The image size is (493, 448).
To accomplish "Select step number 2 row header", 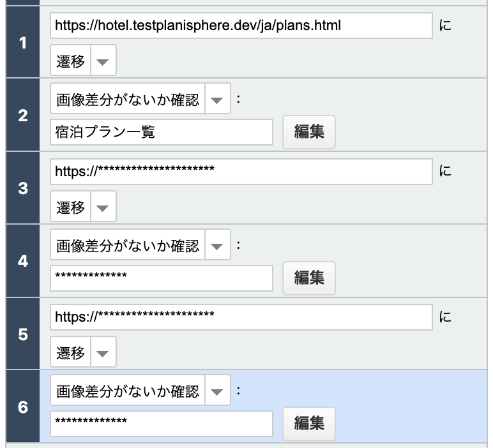I will click(x=23, y=115).
